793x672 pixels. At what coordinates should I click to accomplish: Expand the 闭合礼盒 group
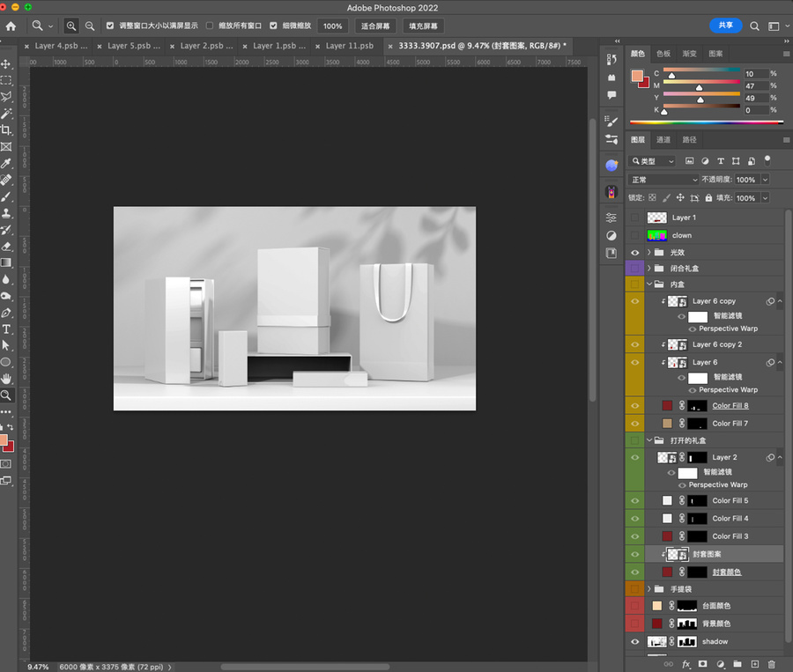click(x=648, y=268)
